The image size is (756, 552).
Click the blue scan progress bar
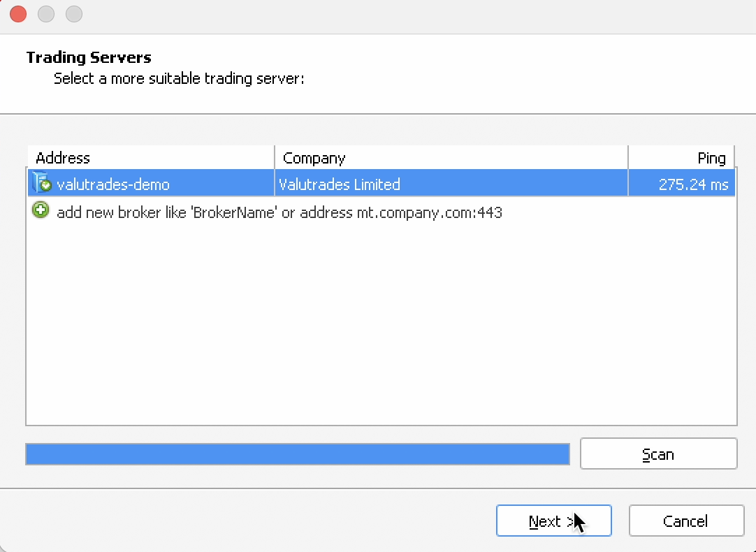click(298, 454)
